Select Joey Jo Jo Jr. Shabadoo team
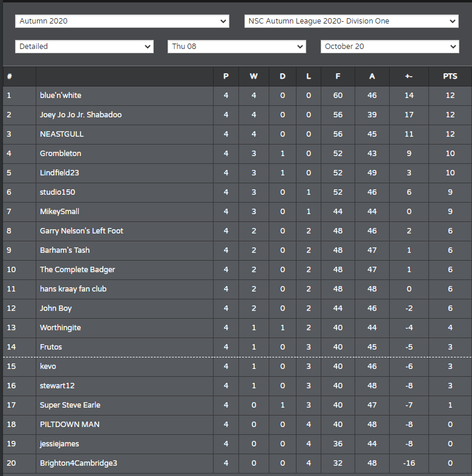472x476 pixels. pos(81,115)
